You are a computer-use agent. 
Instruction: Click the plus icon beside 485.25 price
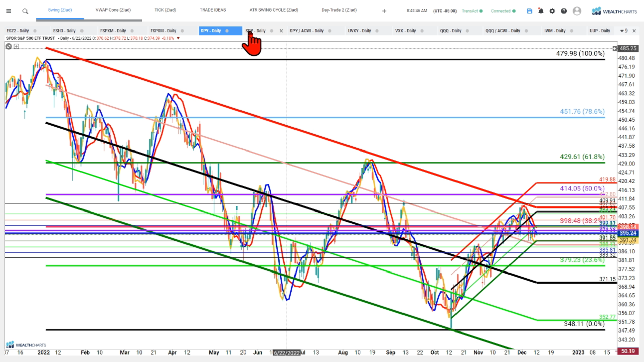614,49
